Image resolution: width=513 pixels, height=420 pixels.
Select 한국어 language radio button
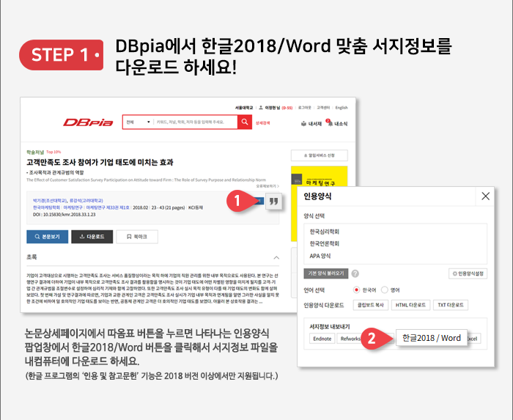pos(357,290)
